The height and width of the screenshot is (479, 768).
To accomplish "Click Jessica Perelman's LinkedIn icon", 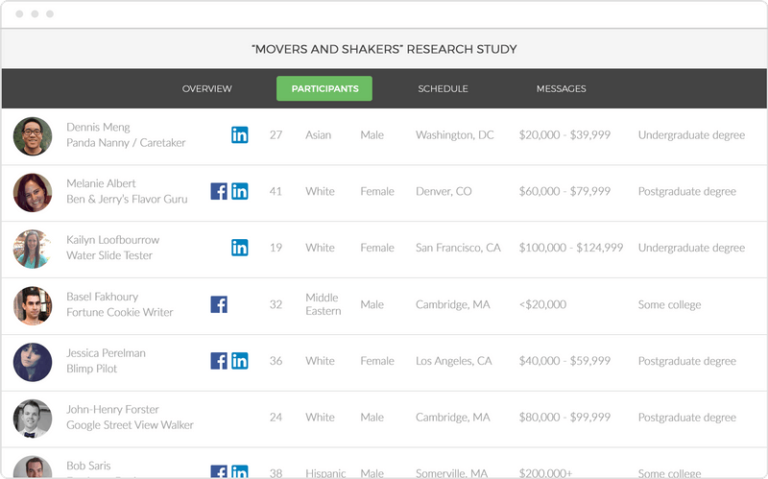I will 240,361.
